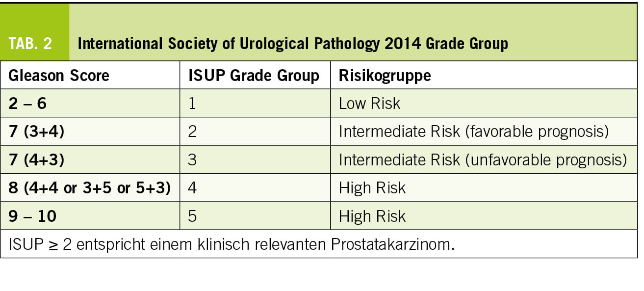Viewport: 644px width, 291px height.
Task: Click the Gleason score 9 – 10 cell
Action: 33,216
